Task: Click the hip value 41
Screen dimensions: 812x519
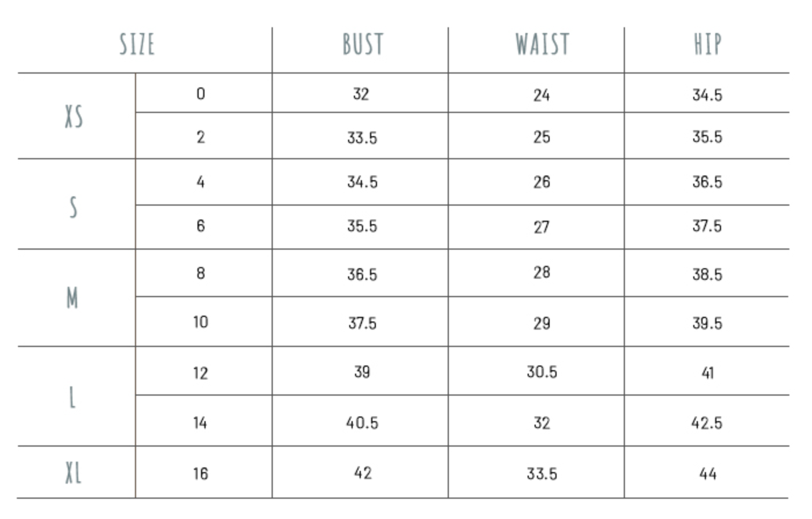Action: 707,372
